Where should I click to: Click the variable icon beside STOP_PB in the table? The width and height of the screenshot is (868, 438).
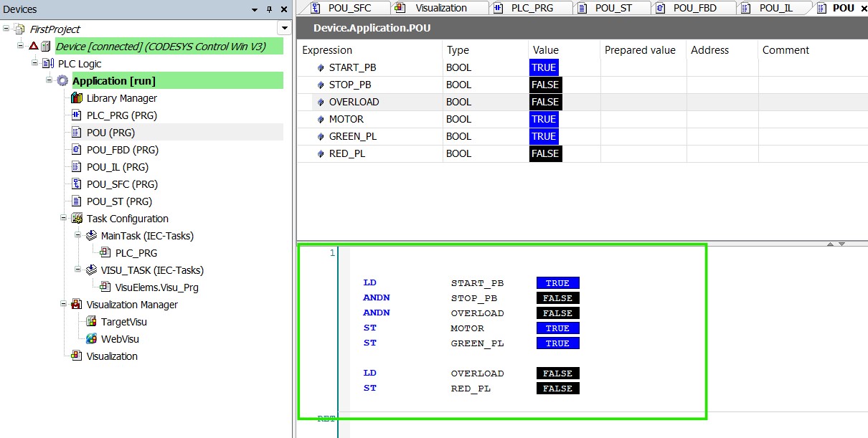pyautogui.click(x=321, y=85)
